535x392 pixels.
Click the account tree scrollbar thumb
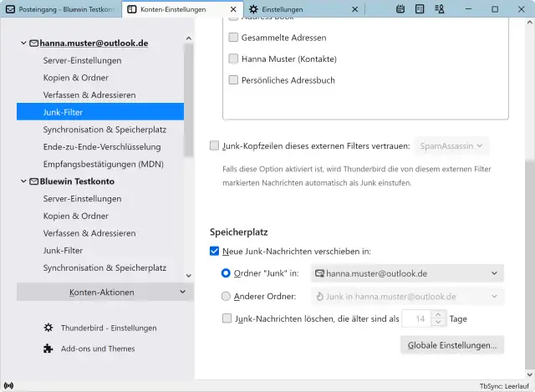click(189, 100)
